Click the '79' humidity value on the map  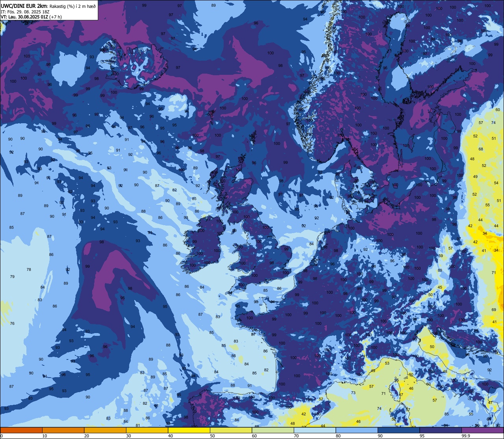(12, 277)
